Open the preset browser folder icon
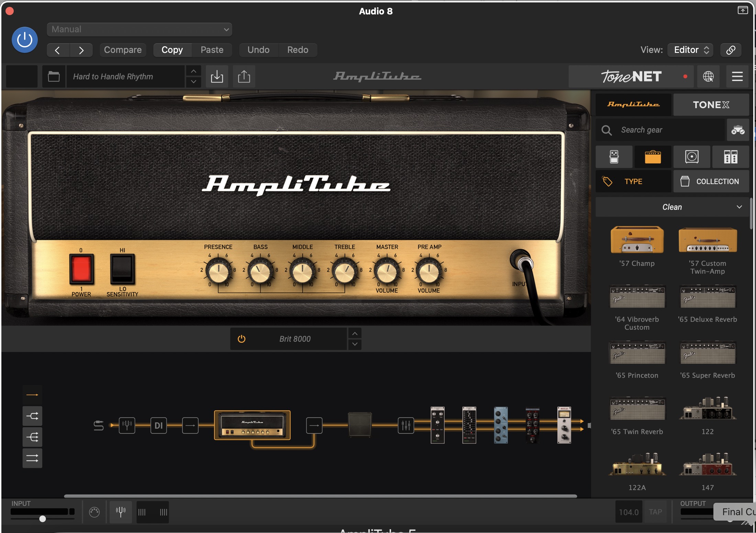The height and width of the screenshot is (533, 756). click(54, 76)
